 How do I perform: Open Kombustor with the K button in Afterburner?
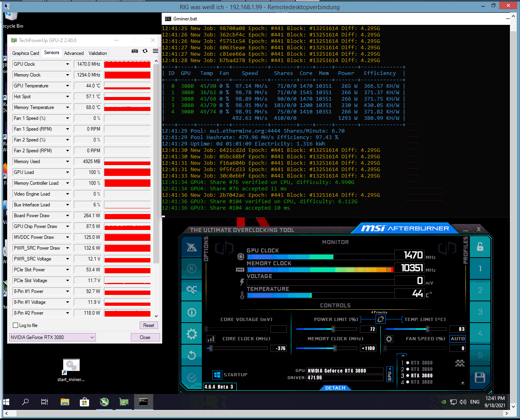click(192, 269)
